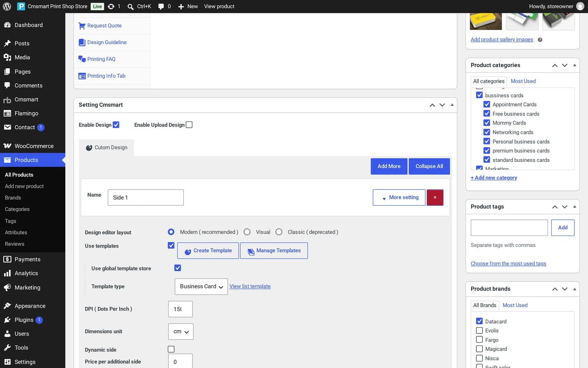Uncheck the Enable Design checkbox
This screenshot has height=368, width=588.
[x=116, y=125]
